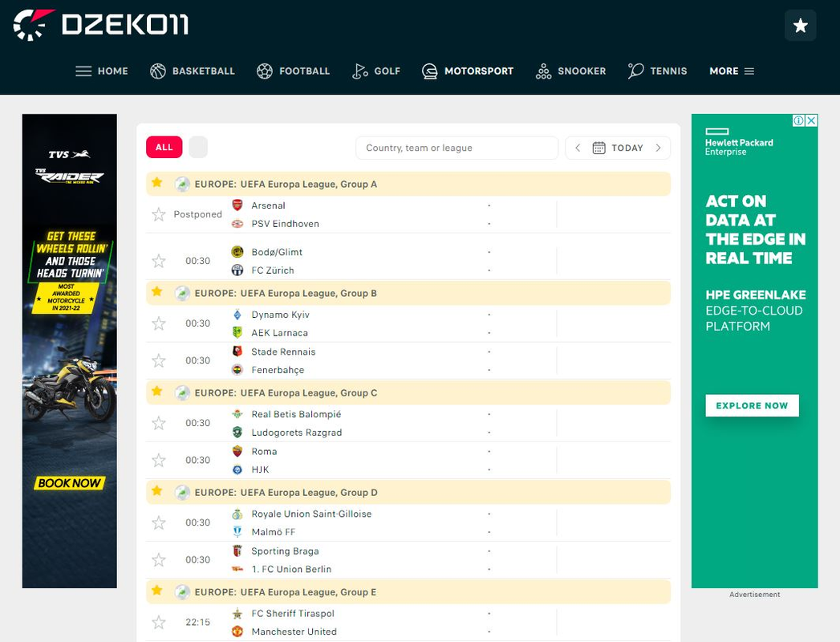Click BOOK NOW in the TVS Raider ad
840x642 pixels.
pos(70,483)
